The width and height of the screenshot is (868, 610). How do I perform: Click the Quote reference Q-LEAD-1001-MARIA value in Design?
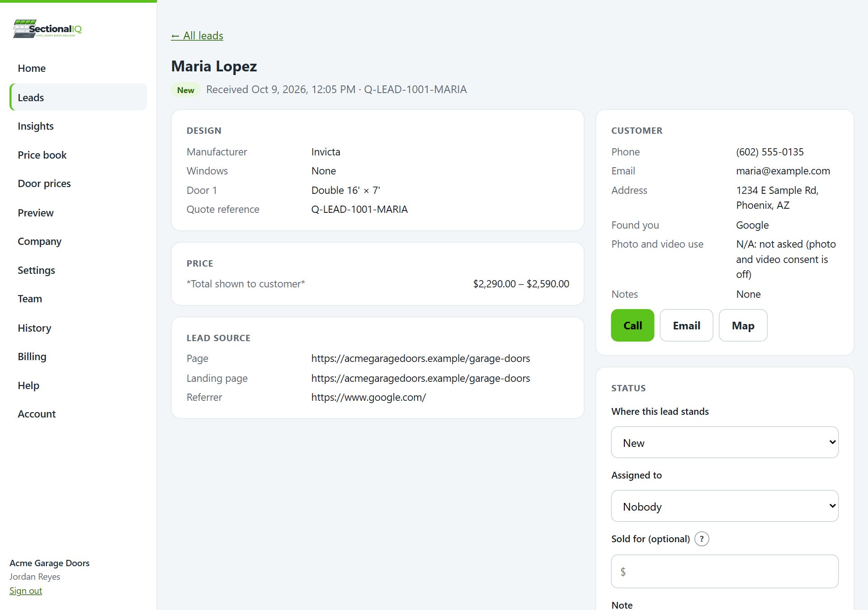[x=359, y=209]
